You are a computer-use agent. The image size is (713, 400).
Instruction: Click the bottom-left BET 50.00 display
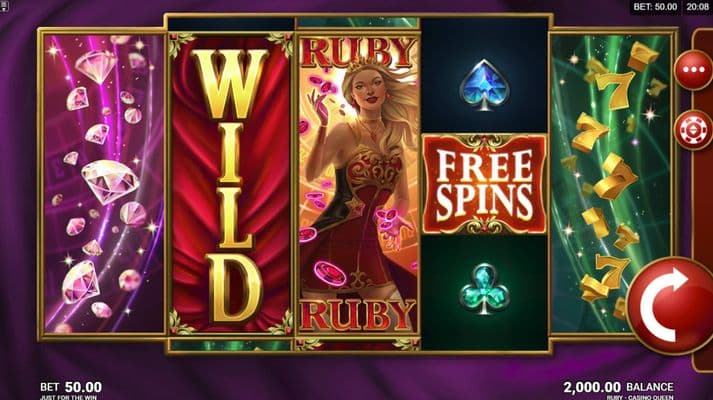(71, 387)
